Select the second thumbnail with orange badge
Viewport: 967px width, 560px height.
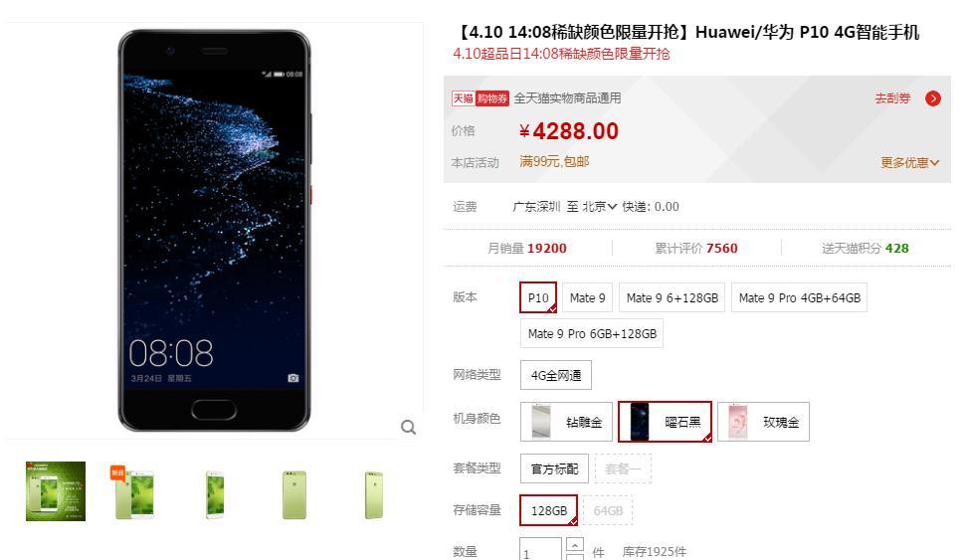point(134,492)
